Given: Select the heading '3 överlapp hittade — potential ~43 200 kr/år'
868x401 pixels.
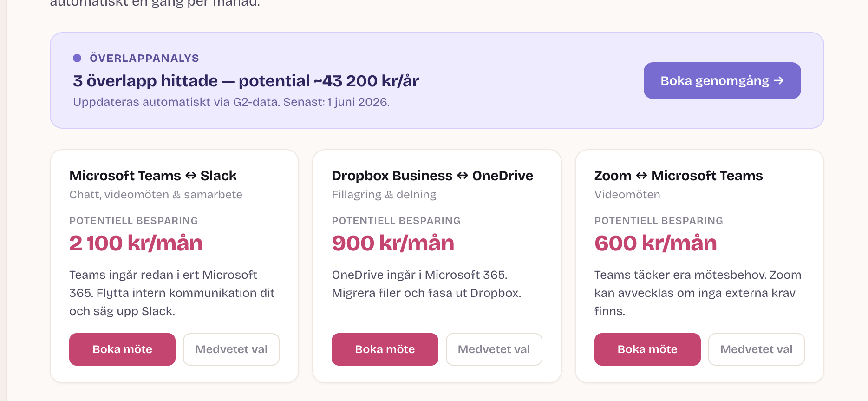Looking at the screenshot, I should pos(246,81).
